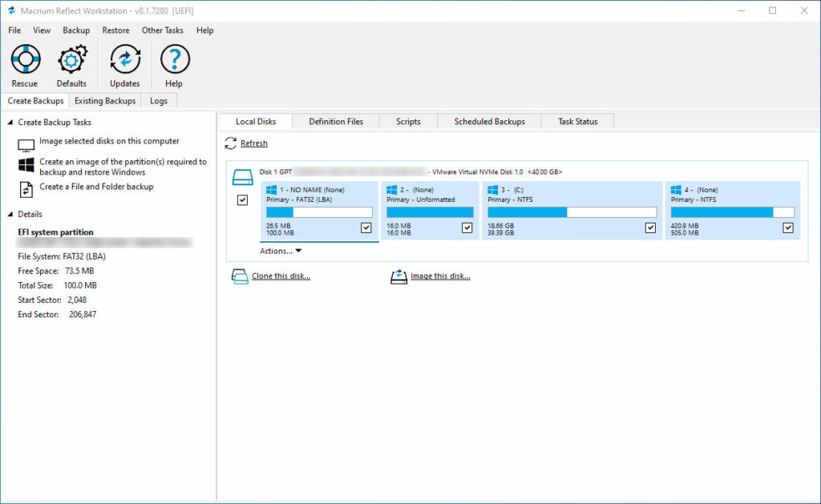Viewport: 821px width, 504px height.
Task: Click the Image this disk link
Action: (440, 276)
